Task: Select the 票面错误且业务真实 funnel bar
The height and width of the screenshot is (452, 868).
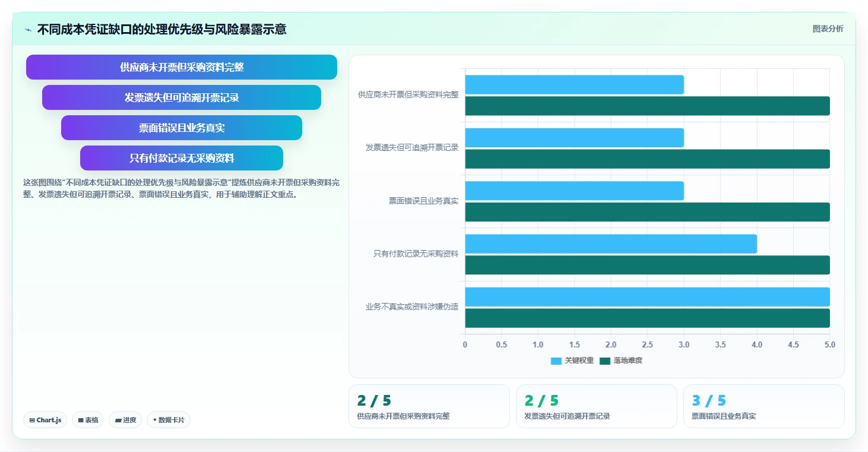Action: pyautogui.click(x=182, y=128)
